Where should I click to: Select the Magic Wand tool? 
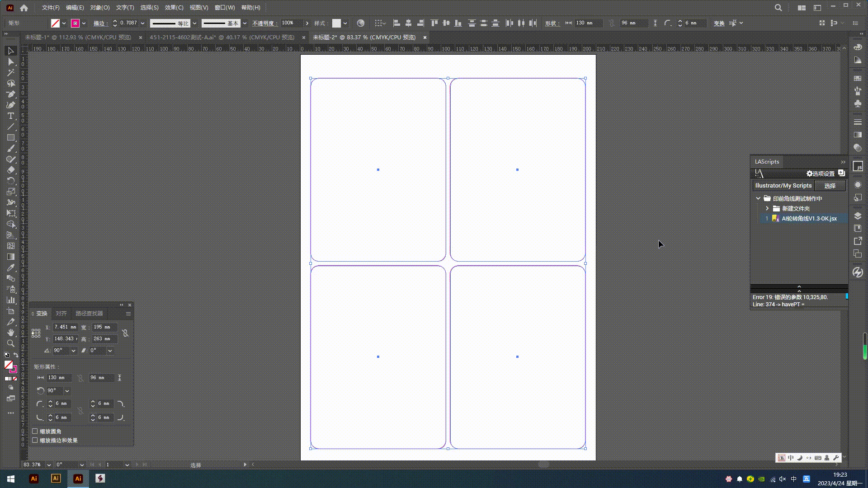(11, 72)
